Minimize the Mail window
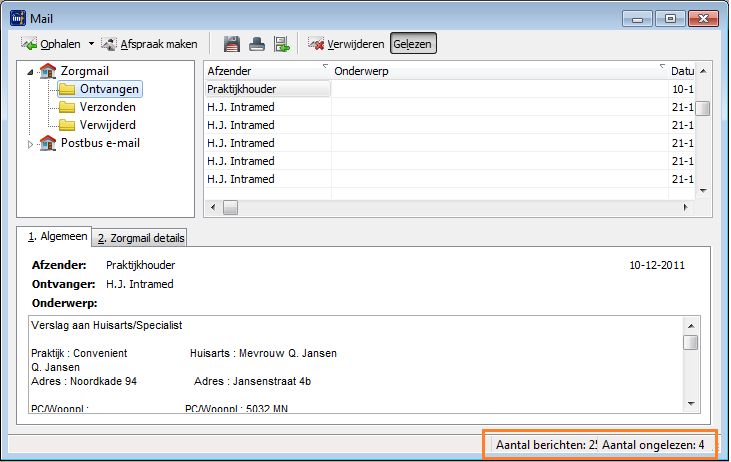The width and height of the screenshot is (731, 462). click(637, 19)
